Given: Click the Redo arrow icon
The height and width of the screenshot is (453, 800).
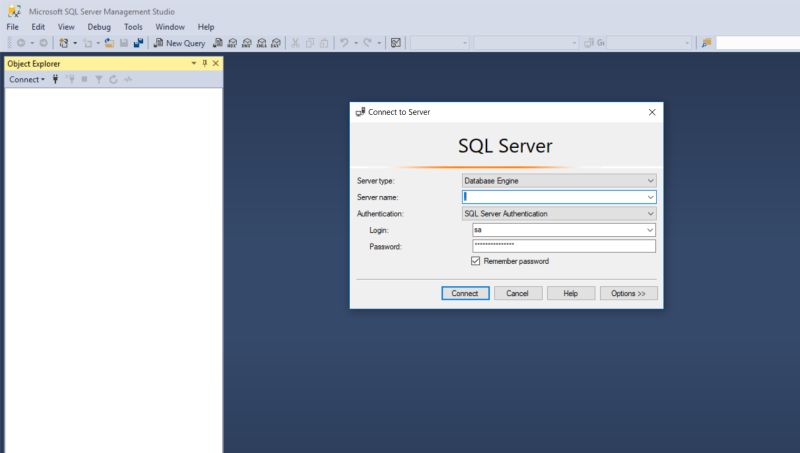Looking at the screenshot, I should click(x=367, y=43).
